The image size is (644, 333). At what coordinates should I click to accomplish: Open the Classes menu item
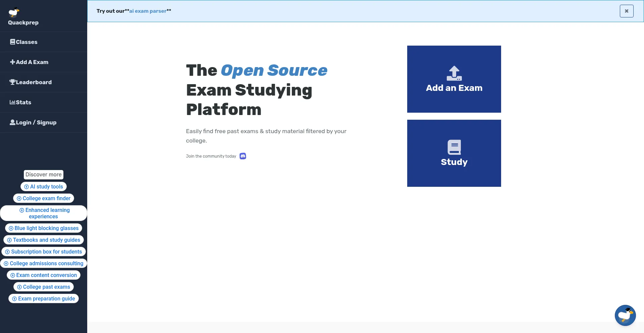pyautogui.click(x=26, y=42)
